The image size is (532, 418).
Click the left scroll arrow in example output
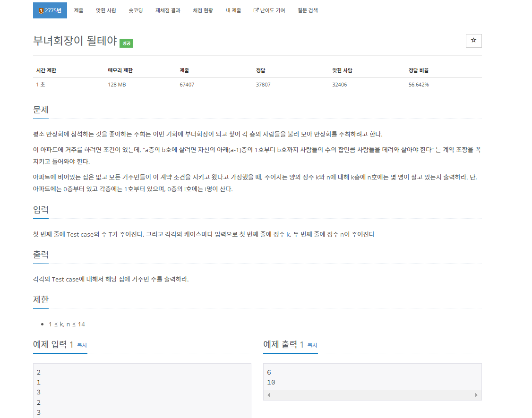[269, 395]
